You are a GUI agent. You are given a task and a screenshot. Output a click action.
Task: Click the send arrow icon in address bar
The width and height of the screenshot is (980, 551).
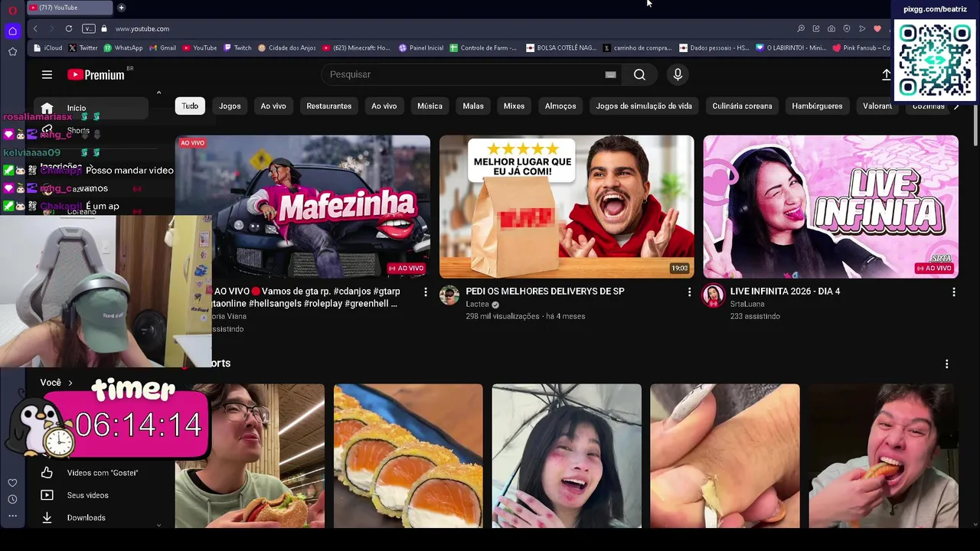[862, 28]
